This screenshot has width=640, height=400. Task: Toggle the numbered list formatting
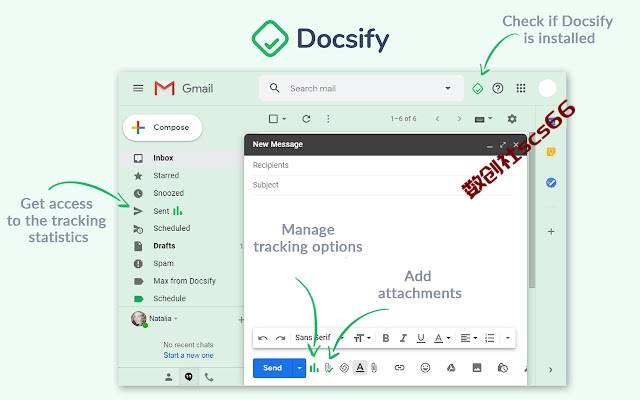(x=489, y=338)
